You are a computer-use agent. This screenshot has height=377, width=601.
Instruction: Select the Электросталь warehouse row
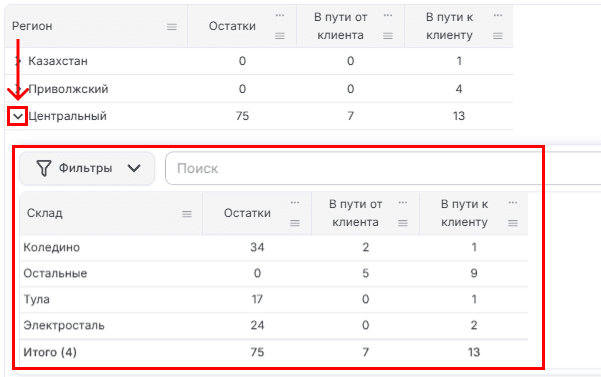274,325
